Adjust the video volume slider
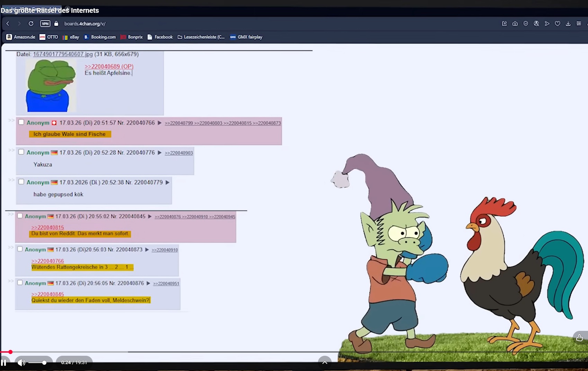This screenshot has height=371, width=588. [x=37, y=362]
